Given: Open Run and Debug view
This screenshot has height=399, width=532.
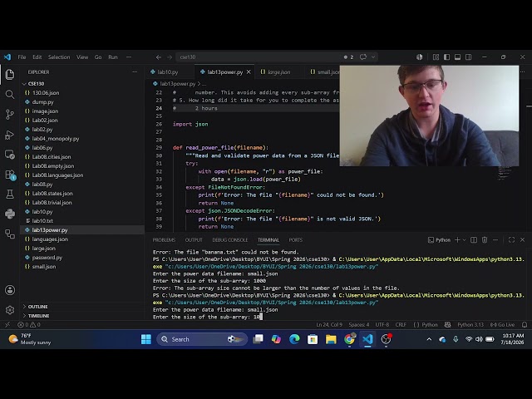Looking at the screenshot, I should pos(10,135).
